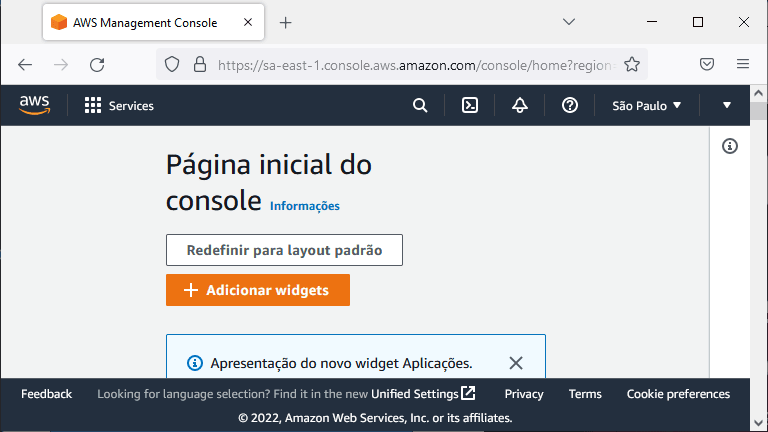Viewport: 768px width, 432px height.
Task: Open the info panel circle icon
Action: [x=729, y=146]
